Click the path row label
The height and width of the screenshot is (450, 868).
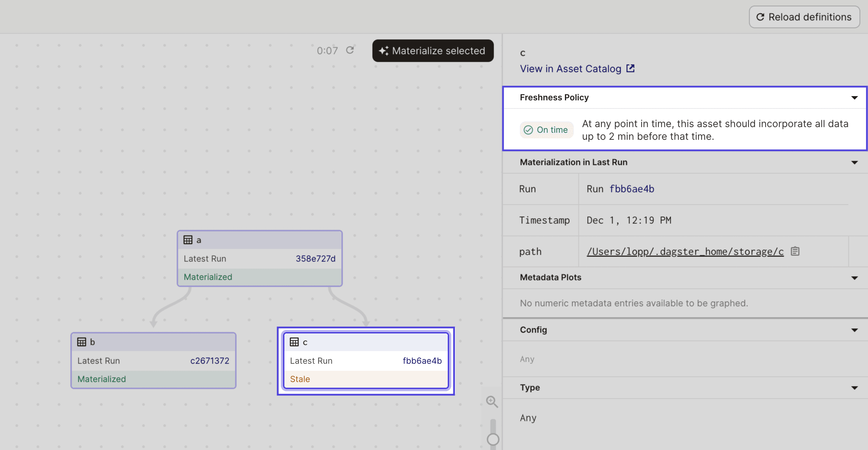pos(530,252)
